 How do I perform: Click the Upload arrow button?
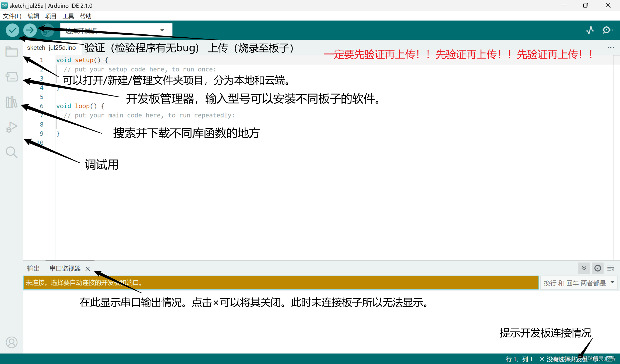(30, 30)
